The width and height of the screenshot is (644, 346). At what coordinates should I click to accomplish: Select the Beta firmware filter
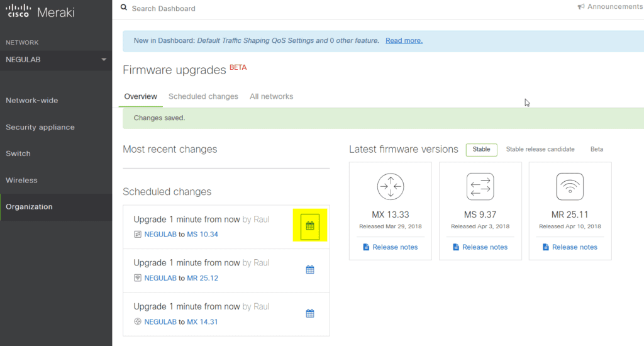tap(597, 149)
